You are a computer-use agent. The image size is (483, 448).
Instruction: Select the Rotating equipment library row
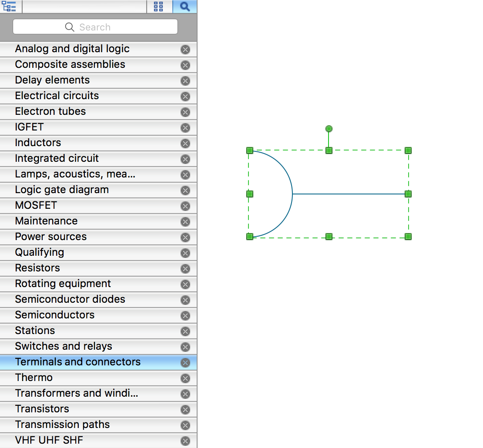[x=98, y=284]
